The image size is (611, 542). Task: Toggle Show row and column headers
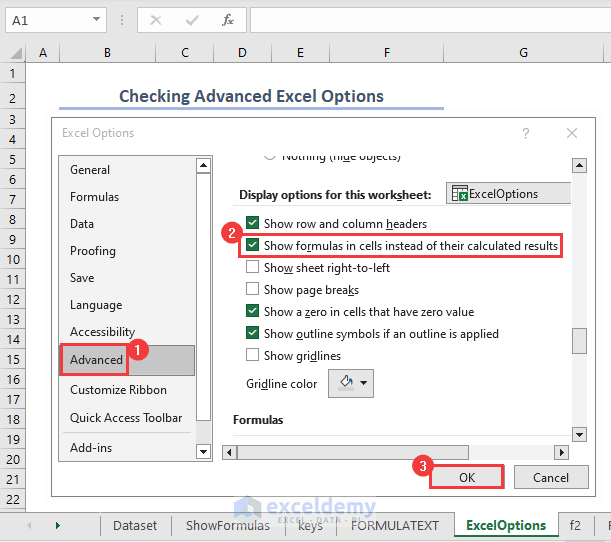[253, 223]
